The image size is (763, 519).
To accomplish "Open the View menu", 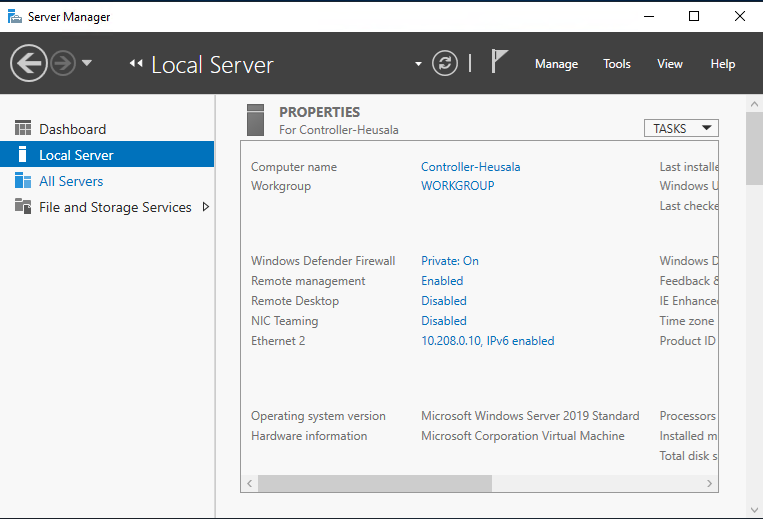I will coord(670,64).
